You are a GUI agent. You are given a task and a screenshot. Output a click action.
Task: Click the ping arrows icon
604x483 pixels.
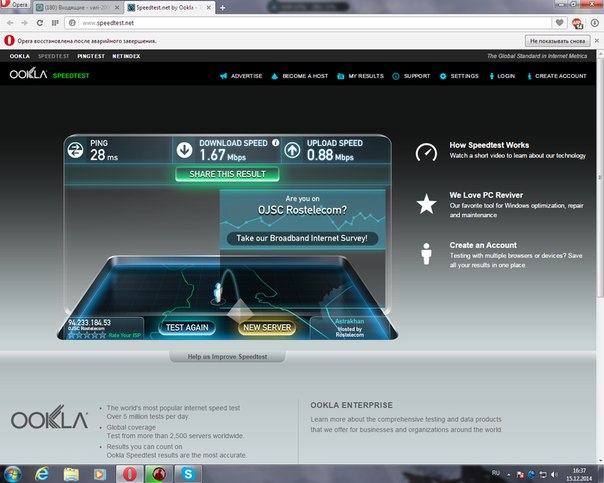[x=76, y=150]
